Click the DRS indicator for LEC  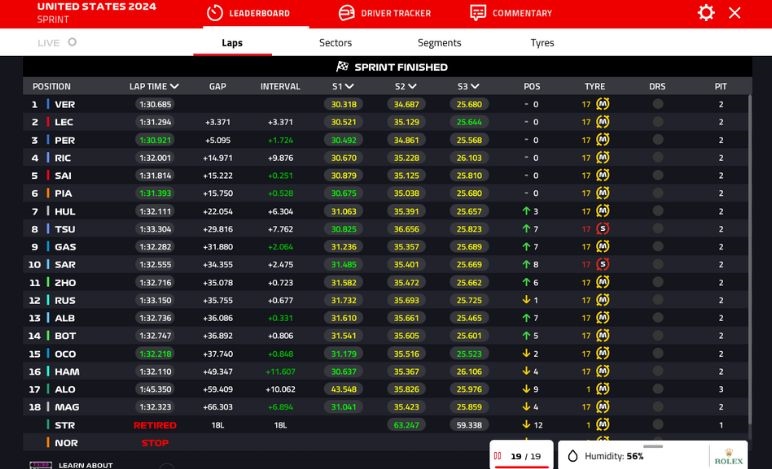pyautogui.click(x=657, y=122)
